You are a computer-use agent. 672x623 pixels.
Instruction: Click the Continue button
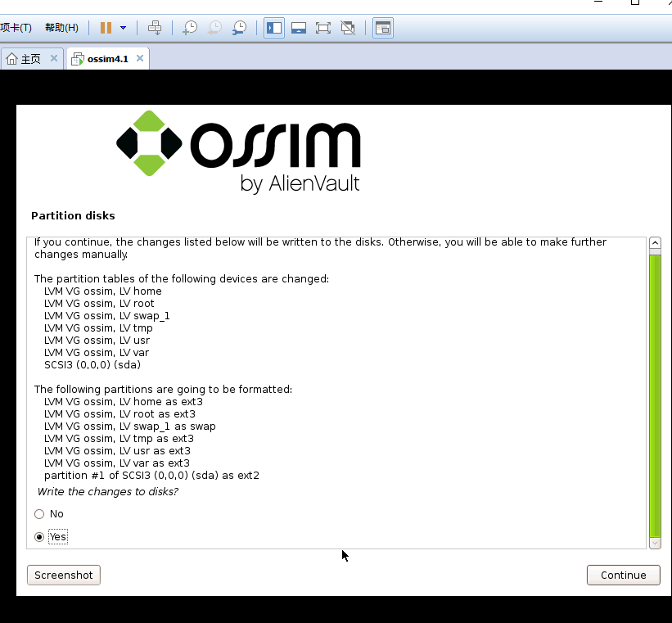click(623, 575)
